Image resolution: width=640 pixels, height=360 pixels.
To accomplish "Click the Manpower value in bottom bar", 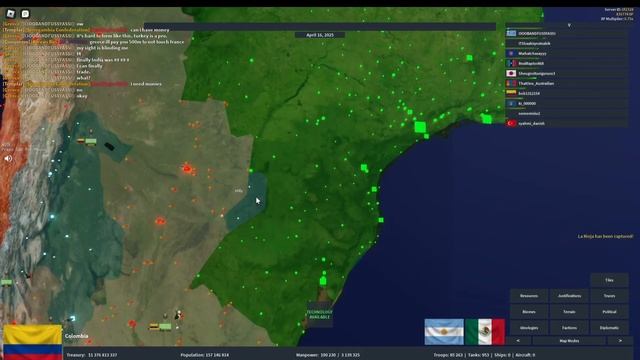I will point(328,355).
